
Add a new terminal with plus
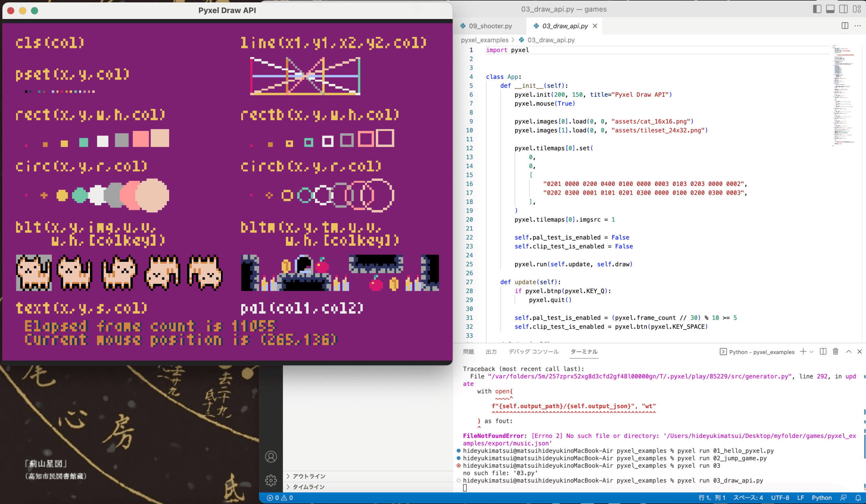(x=803, y=352)
